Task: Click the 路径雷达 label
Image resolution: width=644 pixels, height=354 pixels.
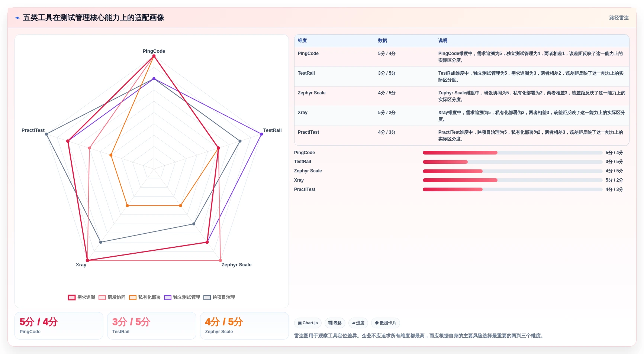Action: pos(619,18)
